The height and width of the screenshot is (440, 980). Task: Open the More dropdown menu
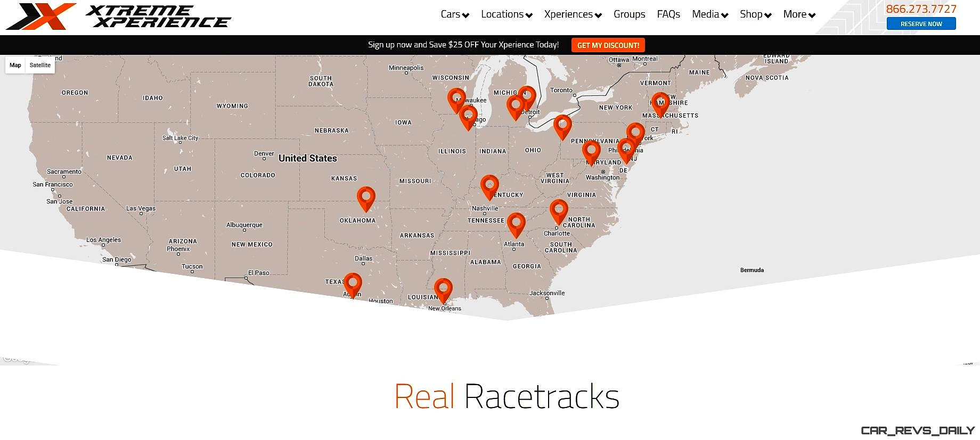tap(799, 14)
